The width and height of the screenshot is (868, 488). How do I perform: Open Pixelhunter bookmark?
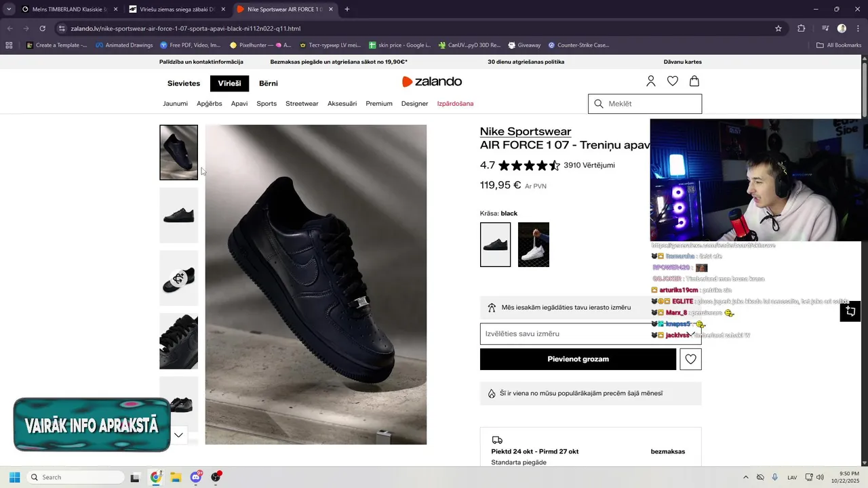click(x=260, y=45)
